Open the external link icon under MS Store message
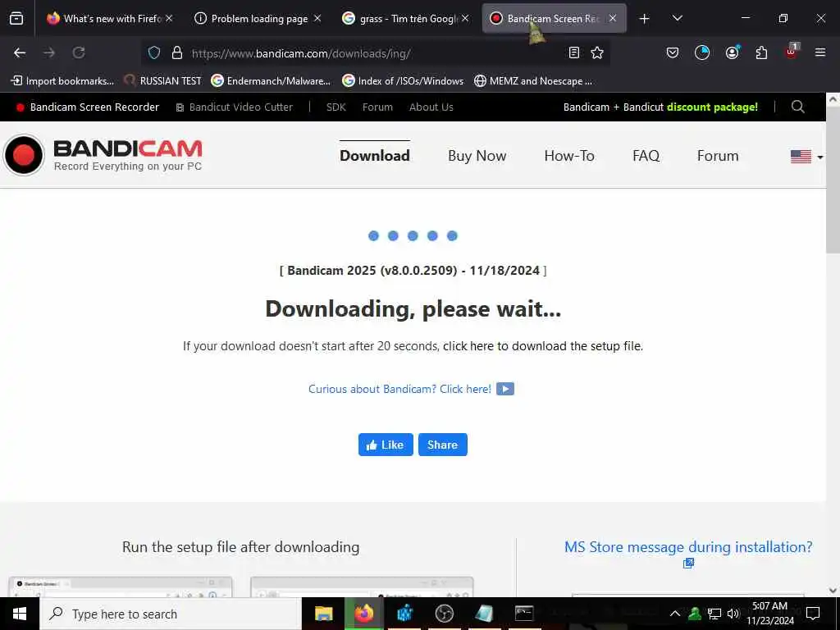840x630 pixels. pyautogui.click(x=688, y=563)
